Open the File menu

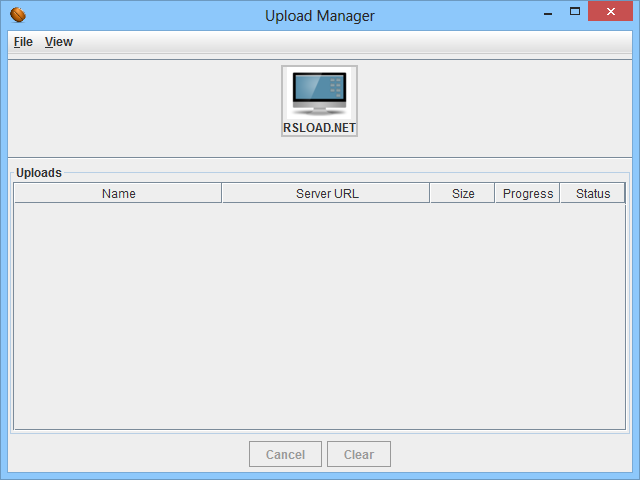23,42
